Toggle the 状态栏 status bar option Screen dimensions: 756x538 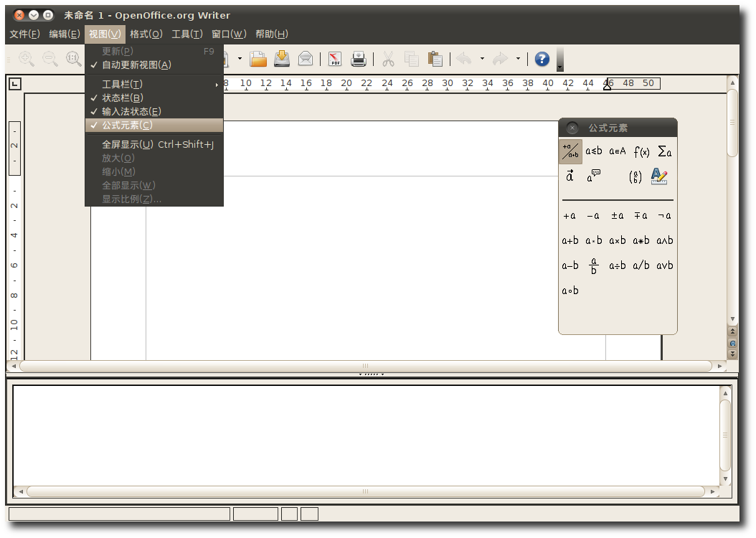click(123, 98)
